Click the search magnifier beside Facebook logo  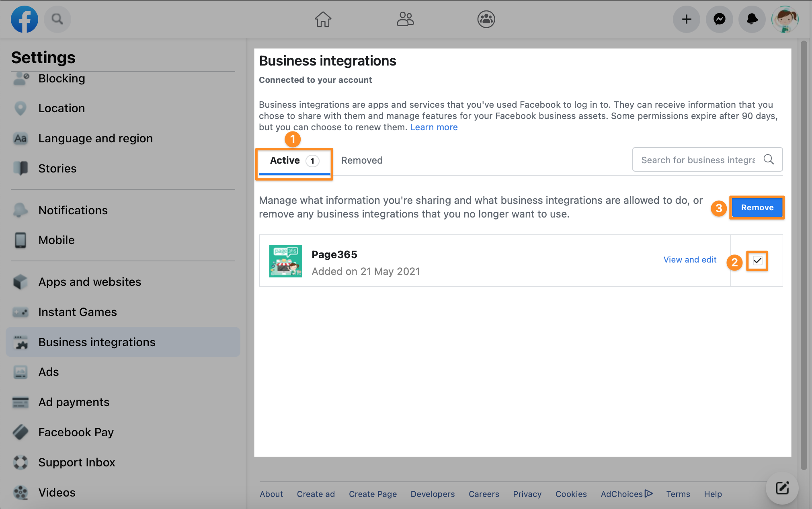57,19
